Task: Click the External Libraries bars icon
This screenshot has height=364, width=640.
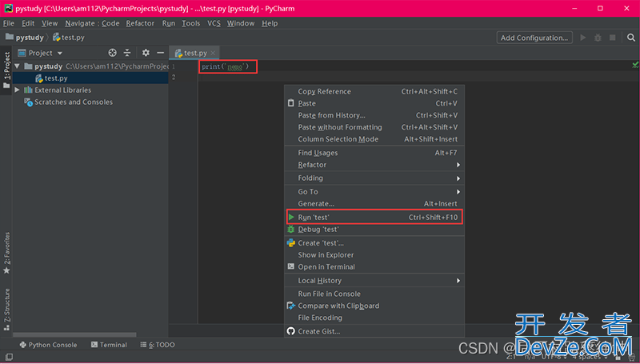Action: coord(28,90)
